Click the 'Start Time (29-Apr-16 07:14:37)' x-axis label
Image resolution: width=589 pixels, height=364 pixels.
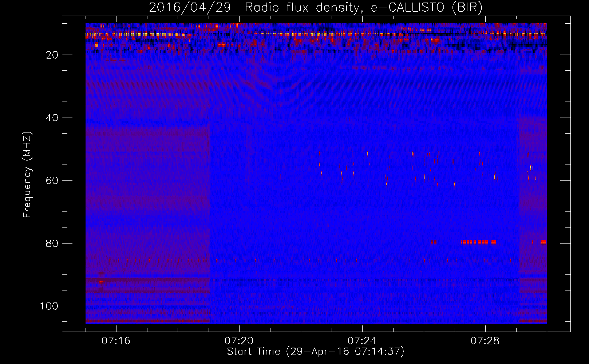tap(316, 352)
